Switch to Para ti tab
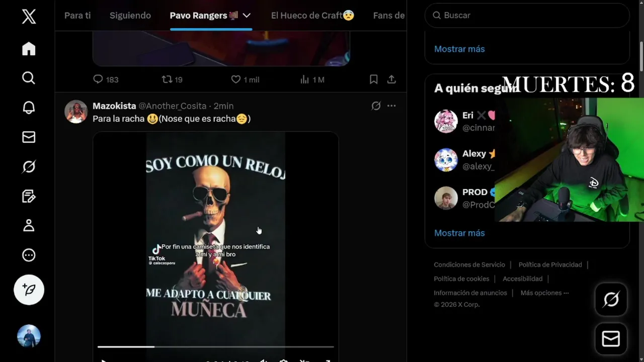This screenshot has height=362, width=644. pos(77,16)
